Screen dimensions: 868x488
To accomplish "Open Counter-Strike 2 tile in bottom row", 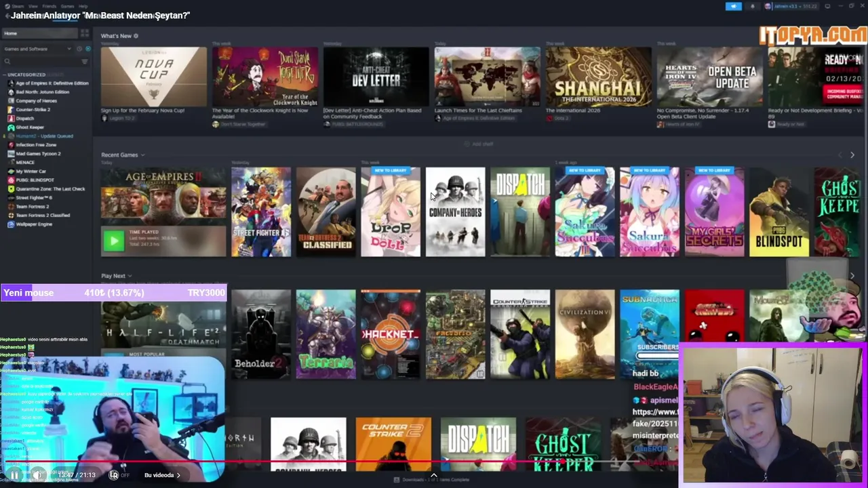I will 393,444.
